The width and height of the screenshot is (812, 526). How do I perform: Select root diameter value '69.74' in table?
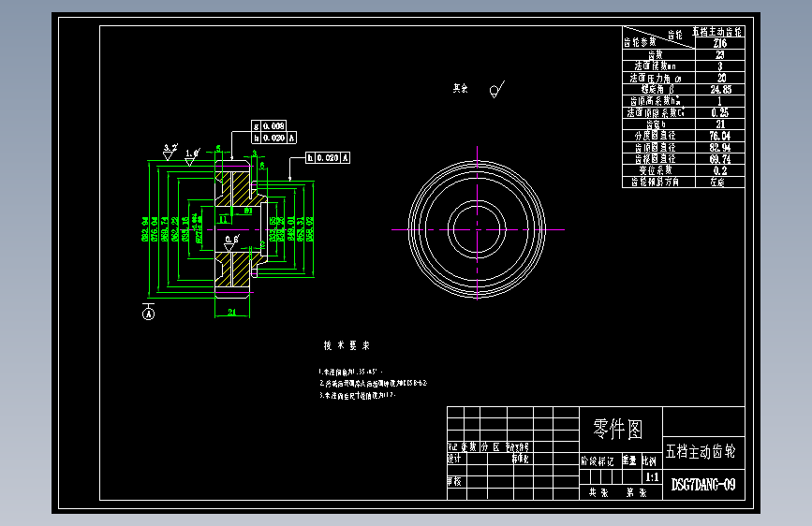pos(720,159)
